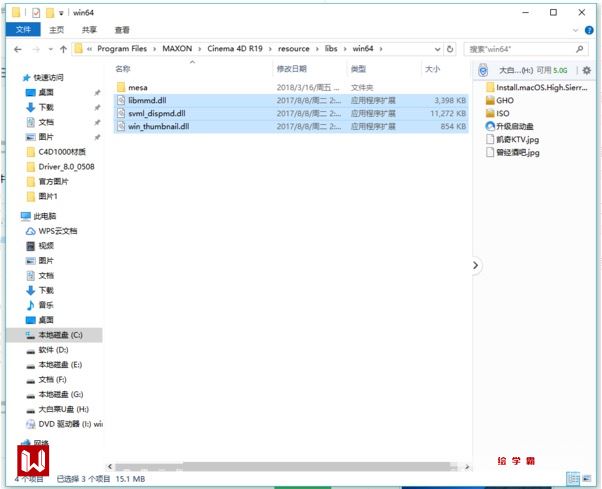Open the side panel settings gear
The height and width of the screenshot is (489, 602).
click(587, 71)
